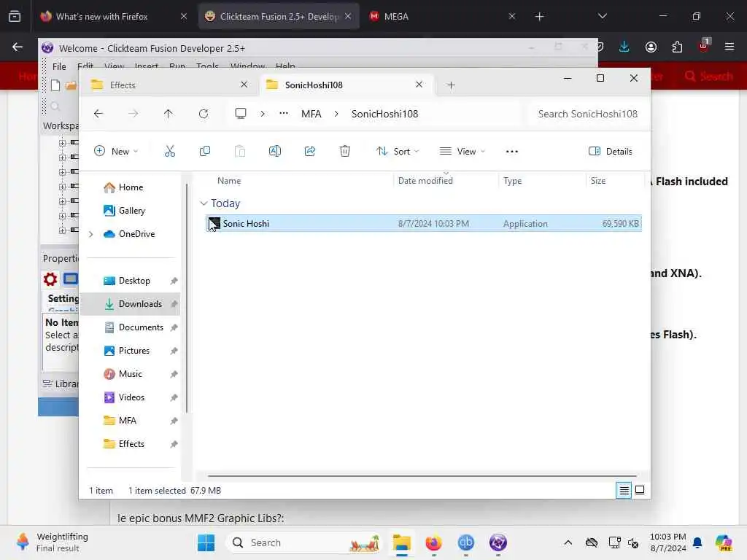This screenshot has height=560, width=747.
Task: Go up one folder level
Action: point(169,114)
